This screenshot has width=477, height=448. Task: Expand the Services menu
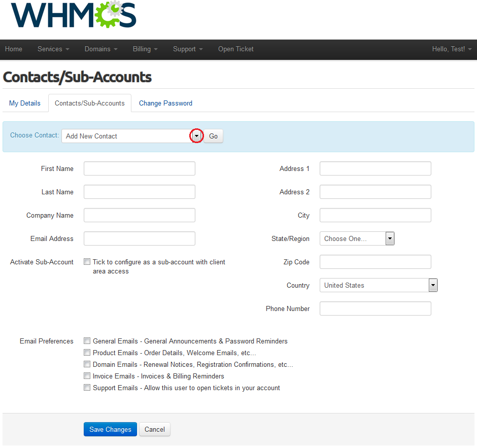53,49
